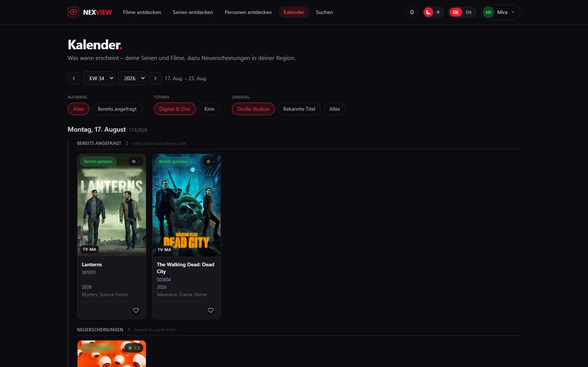Select the Bekannte Titel filter
Image resolution: width=588 pixels, height=367 pixels.
pyautogui.click(x=299, y=109)
